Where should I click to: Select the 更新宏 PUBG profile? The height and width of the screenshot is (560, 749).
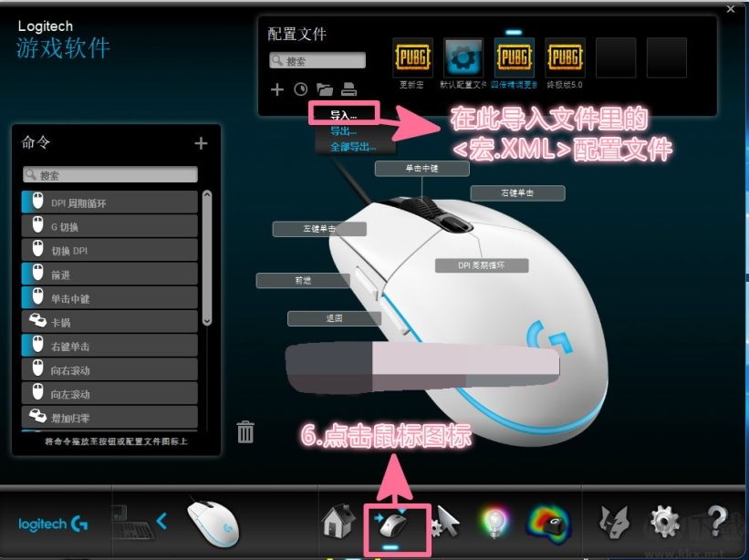pyautogui.click(x=412, y=57)
